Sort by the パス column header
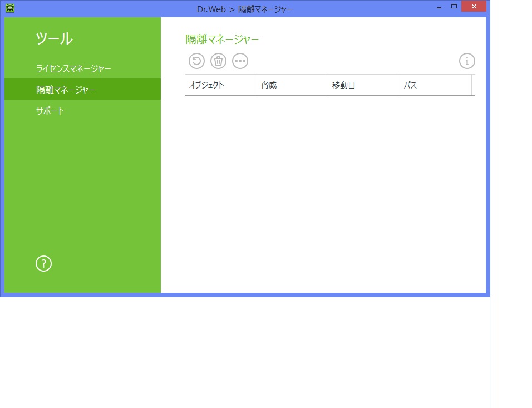Image resolution: width=532 pixels, height=408 pixels. pos(435,85)
